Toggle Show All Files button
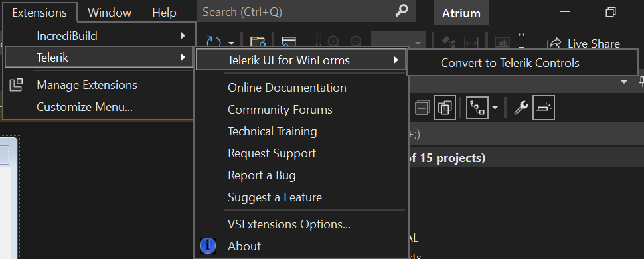Image resolution: width=644 pixels, height=259 pixels. pyautogui.click(x=444, y=108)
